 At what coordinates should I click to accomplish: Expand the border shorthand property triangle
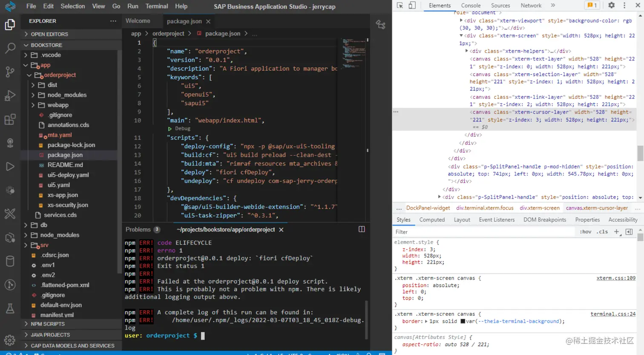tap(426, 321)
